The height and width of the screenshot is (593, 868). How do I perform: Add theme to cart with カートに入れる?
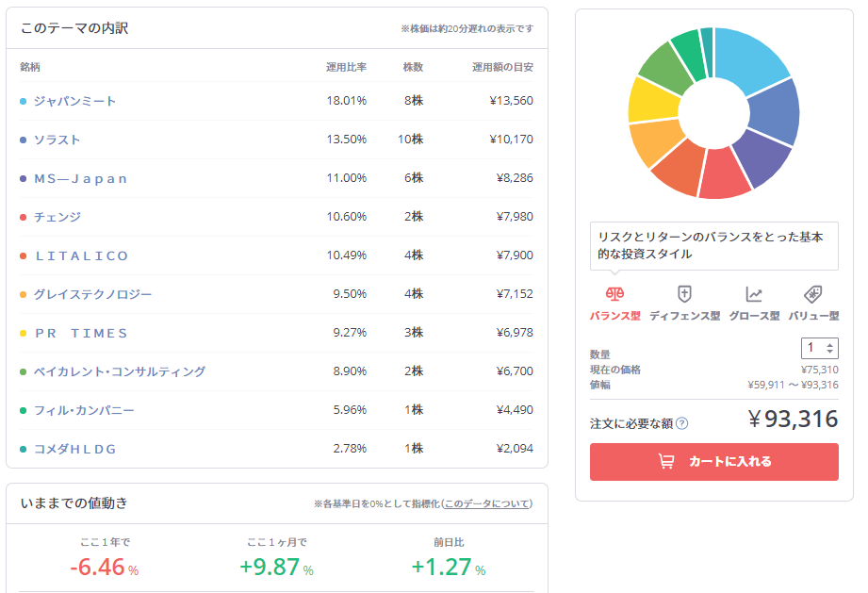(x=714, y=462)
